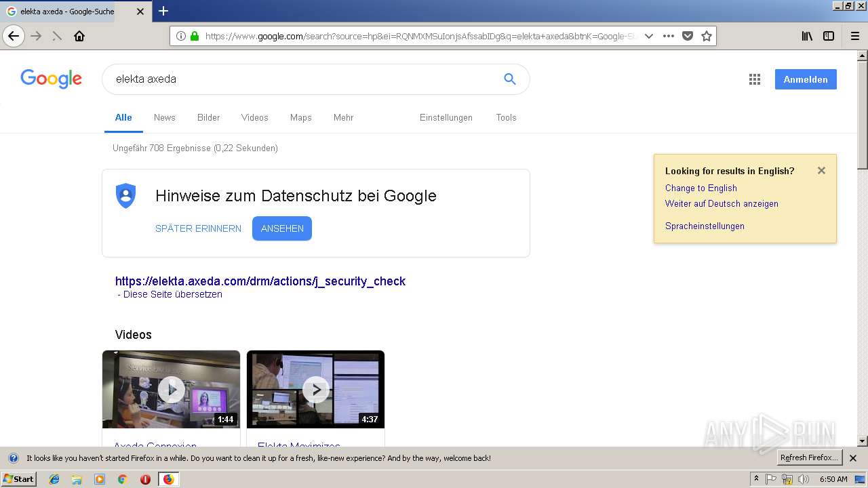
Task: Click SPÄTER ERINNERN link
Action: click(x=198, y=228)
